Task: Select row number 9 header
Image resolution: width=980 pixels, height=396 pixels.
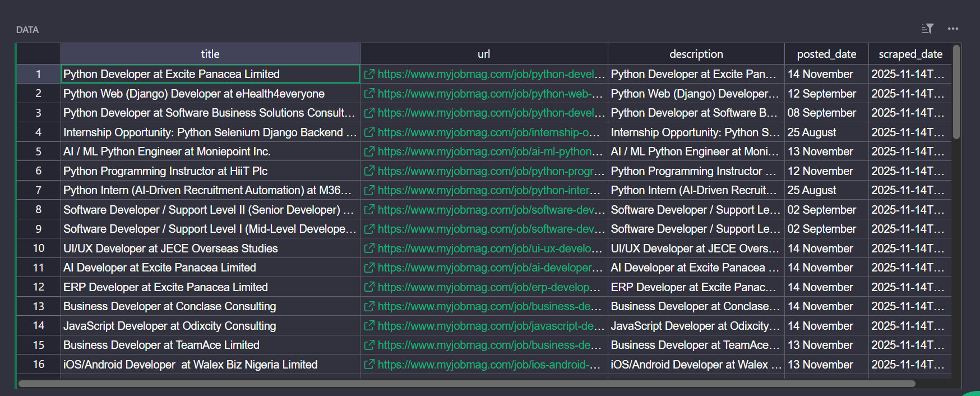Action: [39, 229]
